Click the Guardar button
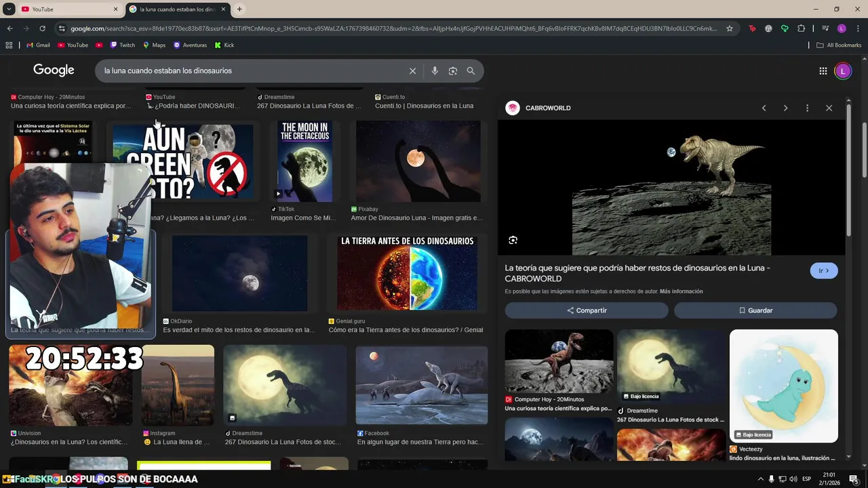Image resolution: width=868 pixels, height=488 pixels. point(755,310)
